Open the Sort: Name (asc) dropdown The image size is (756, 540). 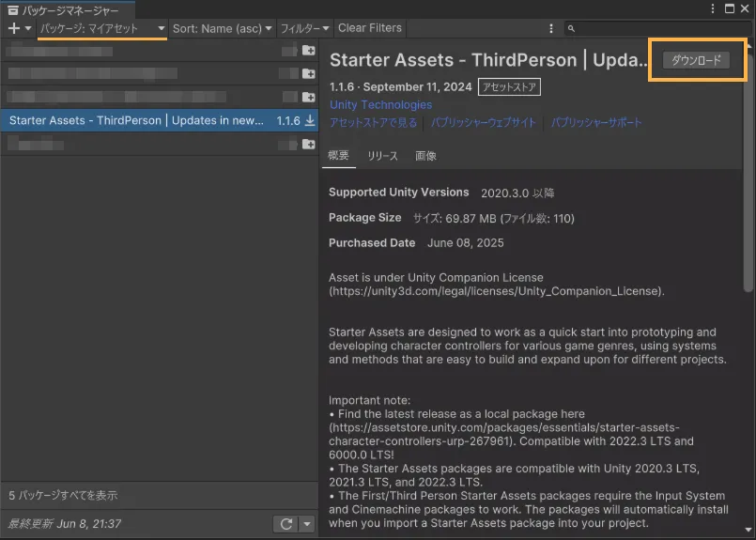[x=223, y=28]
